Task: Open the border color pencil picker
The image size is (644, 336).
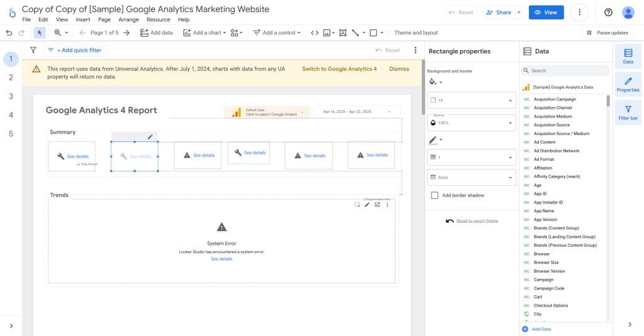Action: tap(435, 140)
